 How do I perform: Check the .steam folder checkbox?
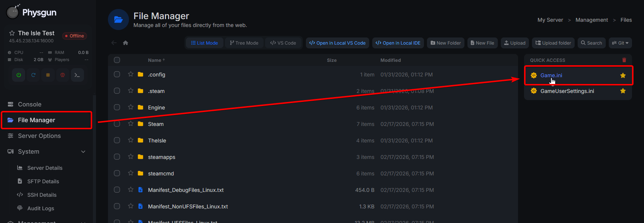click(117, 91)
